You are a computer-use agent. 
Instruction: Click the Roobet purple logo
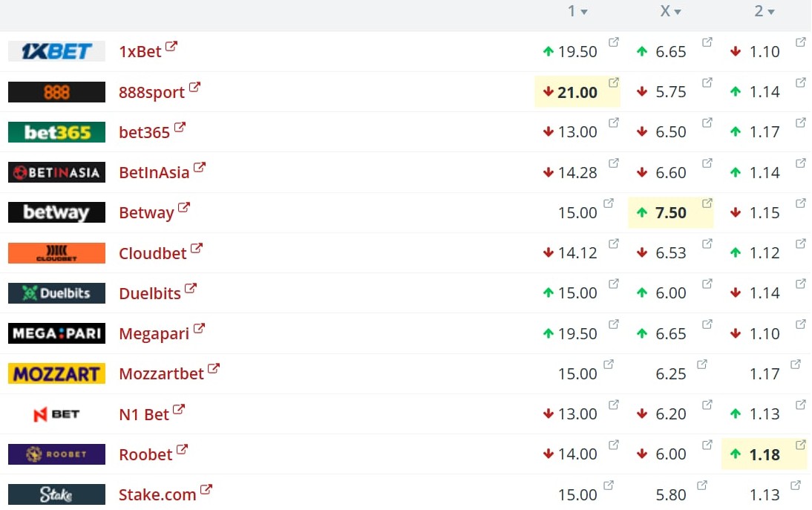[56, 454]
